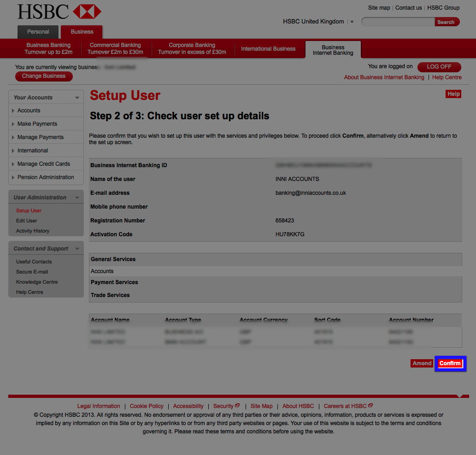The width and height of the screenshot is (476, 455).
Task: Open Make Payments in the sidebar
Action: click(x=37, y=124)
